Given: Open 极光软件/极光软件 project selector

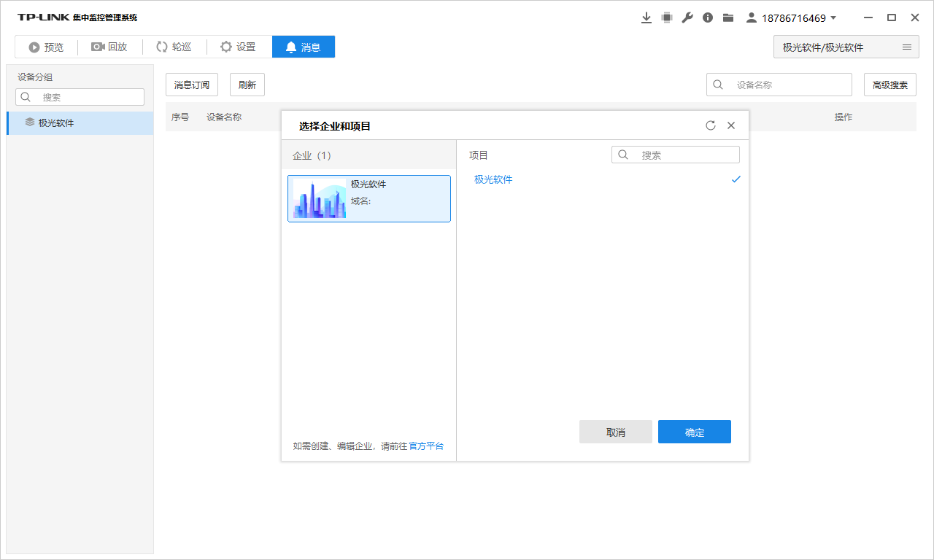Looking at the screenshot, I should [846, 47].
